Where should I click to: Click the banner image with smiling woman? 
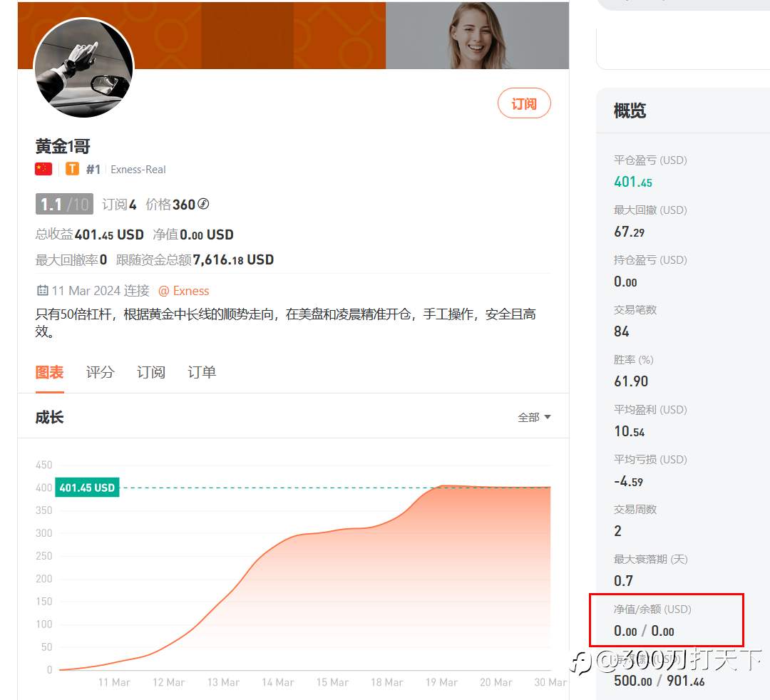pyautogui.click(x=477, y=36)
